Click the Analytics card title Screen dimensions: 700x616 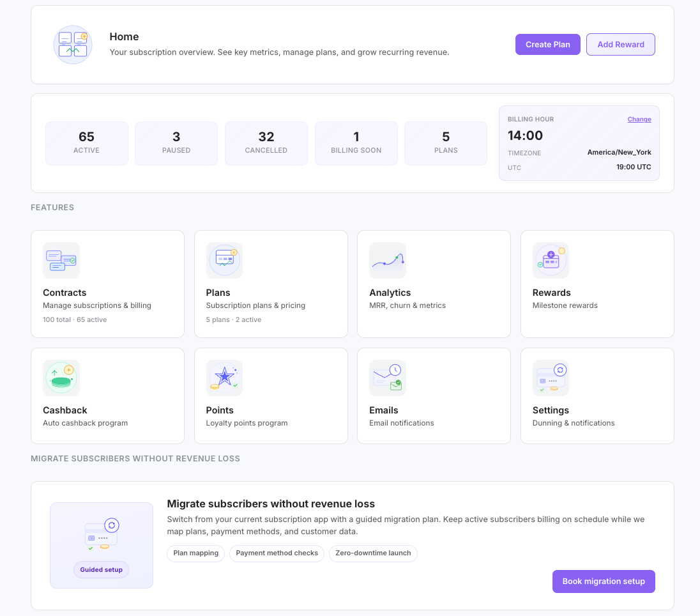390,293
